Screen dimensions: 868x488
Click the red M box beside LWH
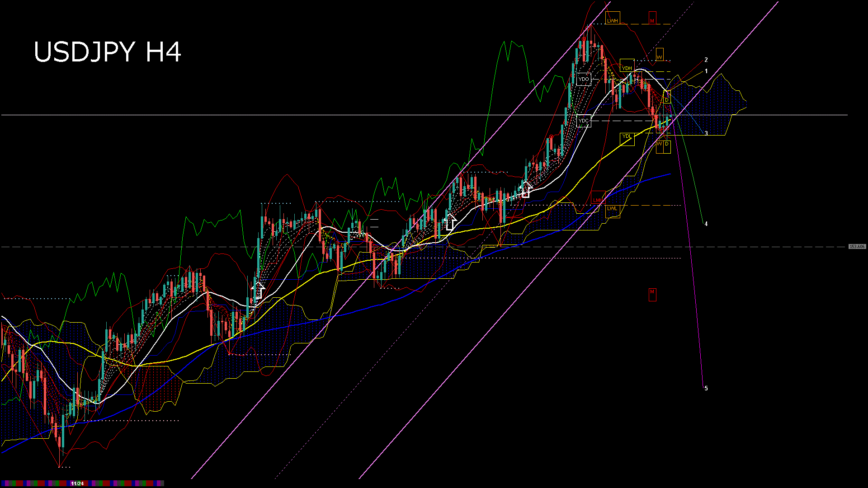pos(652,19)
